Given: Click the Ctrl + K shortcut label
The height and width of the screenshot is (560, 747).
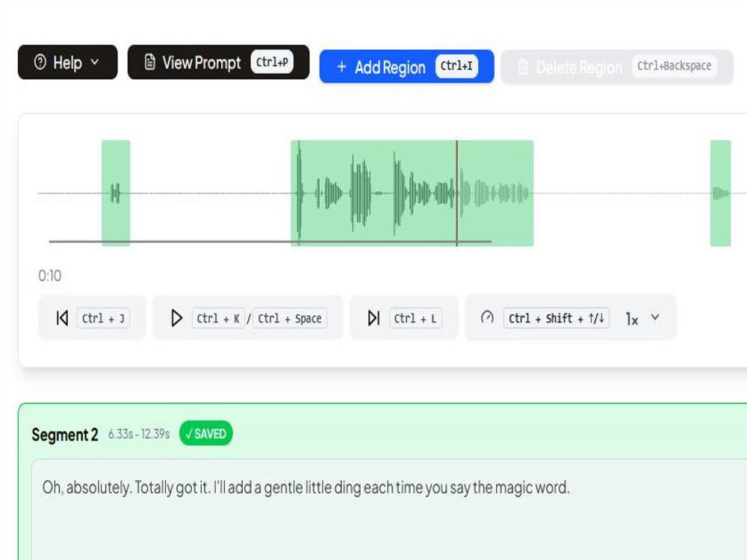Looking at the screenshot, I should point(218,318).
